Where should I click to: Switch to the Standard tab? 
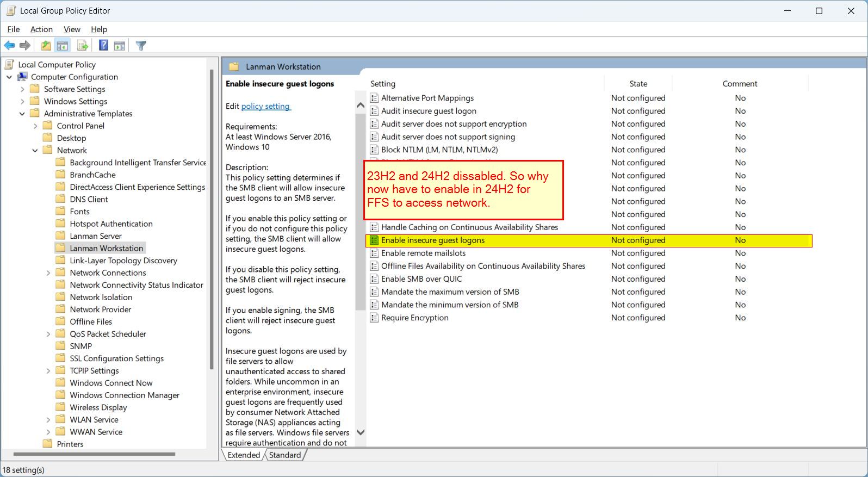point(285,455)
